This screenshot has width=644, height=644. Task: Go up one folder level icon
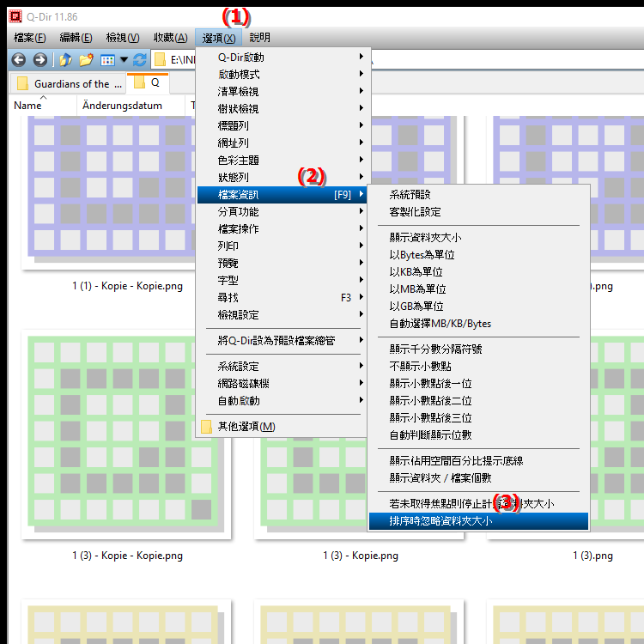click(65, 60)
